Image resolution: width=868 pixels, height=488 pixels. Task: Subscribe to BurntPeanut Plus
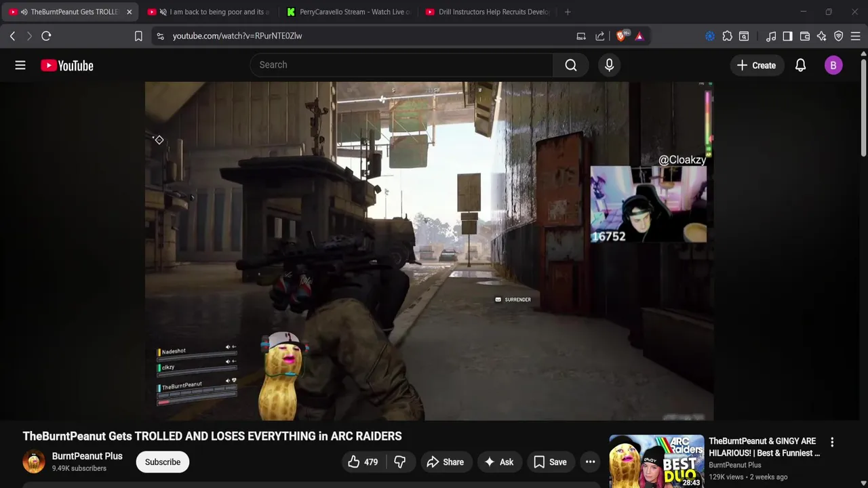163,462
